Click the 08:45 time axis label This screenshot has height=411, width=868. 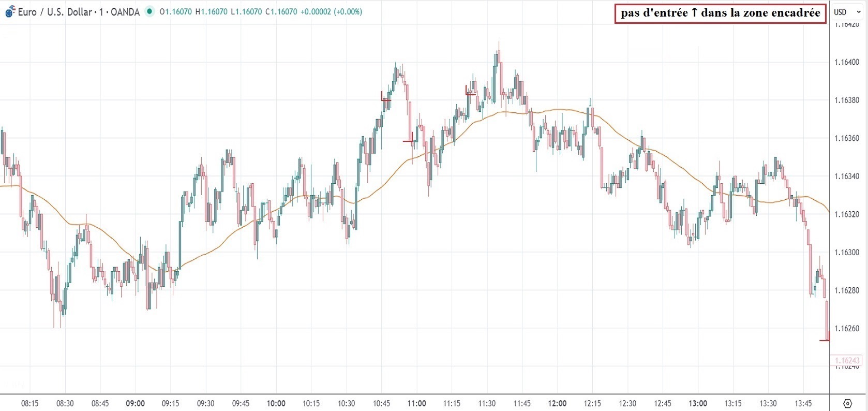point(100,403)
